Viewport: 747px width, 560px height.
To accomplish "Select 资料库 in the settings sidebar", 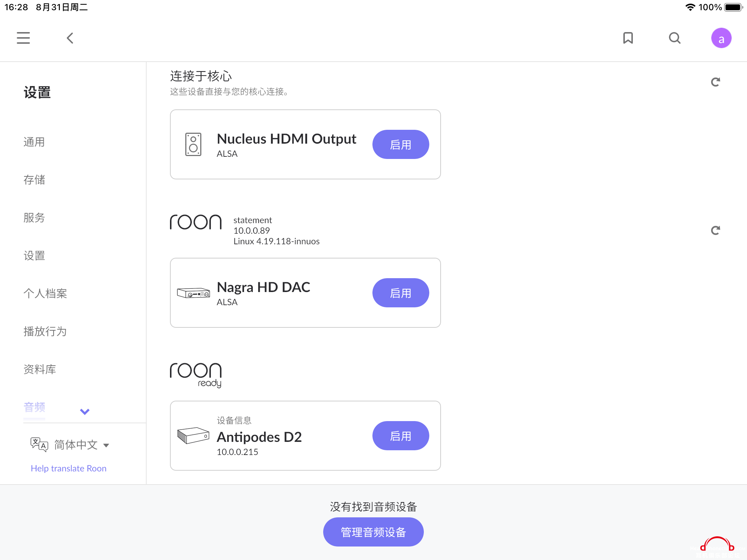I will [40, 369].
